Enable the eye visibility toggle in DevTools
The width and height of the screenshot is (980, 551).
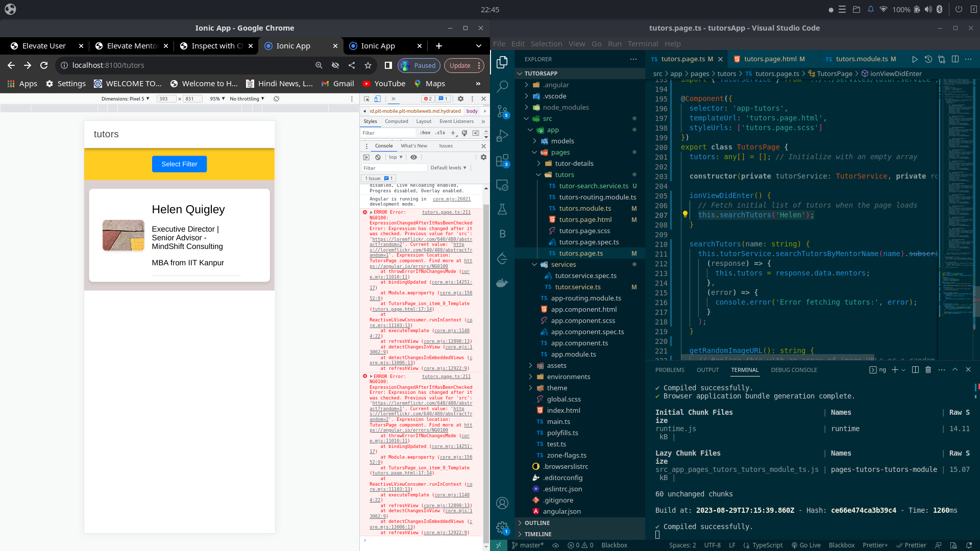click(x=413, y=156)
